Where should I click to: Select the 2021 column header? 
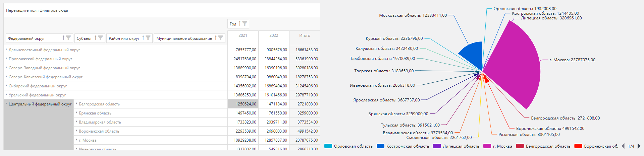[x=243, y=35]
